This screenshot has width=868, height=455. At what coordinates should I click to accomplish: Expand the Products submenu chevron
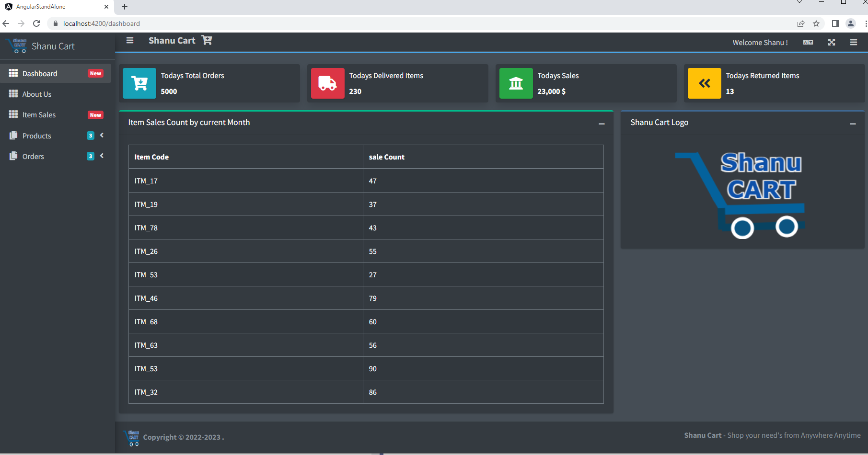point(102,136)
